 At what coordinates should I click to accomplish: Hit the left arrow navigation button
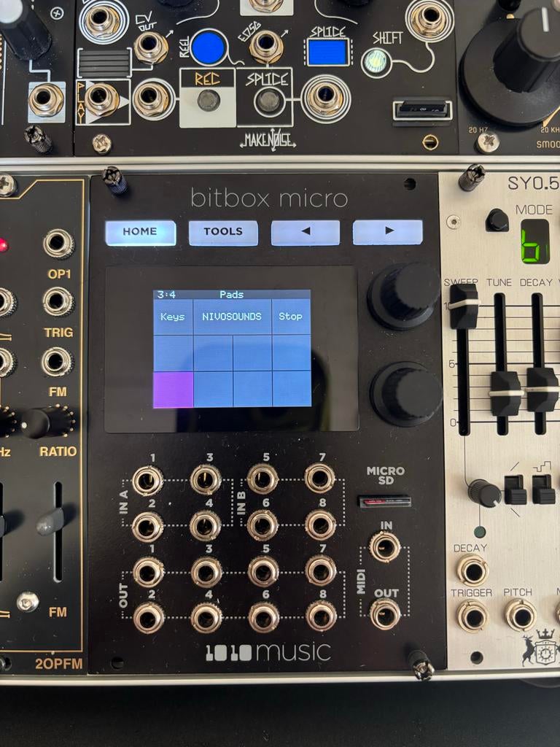coord(306,232)
